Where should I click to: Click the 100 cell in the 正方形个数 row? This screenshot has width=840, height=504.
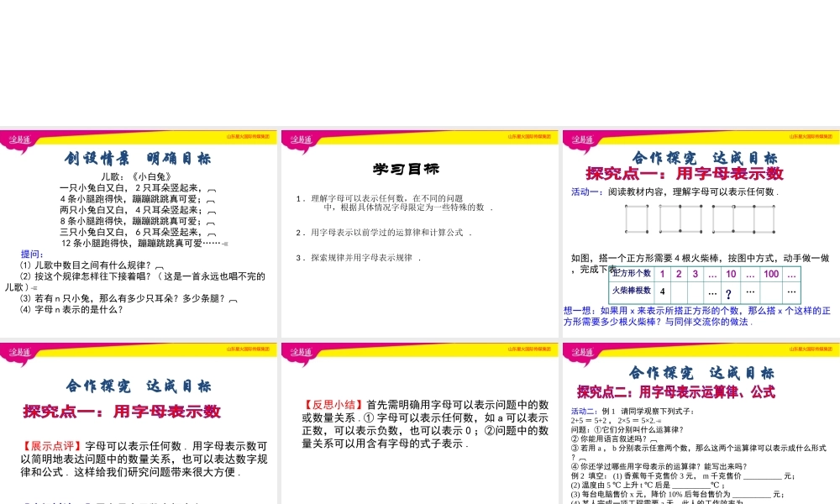click(x=770, y=273)
